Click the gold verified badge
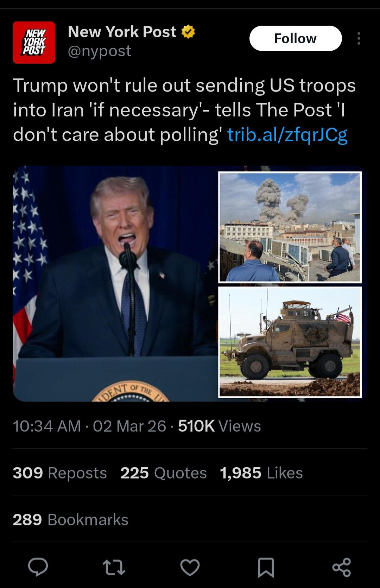This screenshot has height=588, width=380. (188, 32)
